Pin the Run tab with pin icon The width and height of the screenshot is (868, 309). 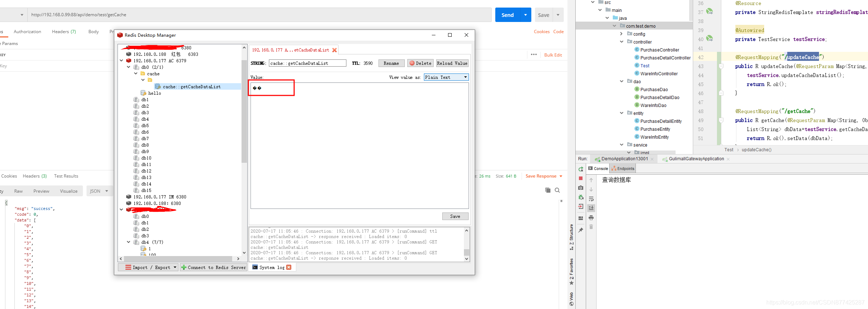click(x=581, y=230)
